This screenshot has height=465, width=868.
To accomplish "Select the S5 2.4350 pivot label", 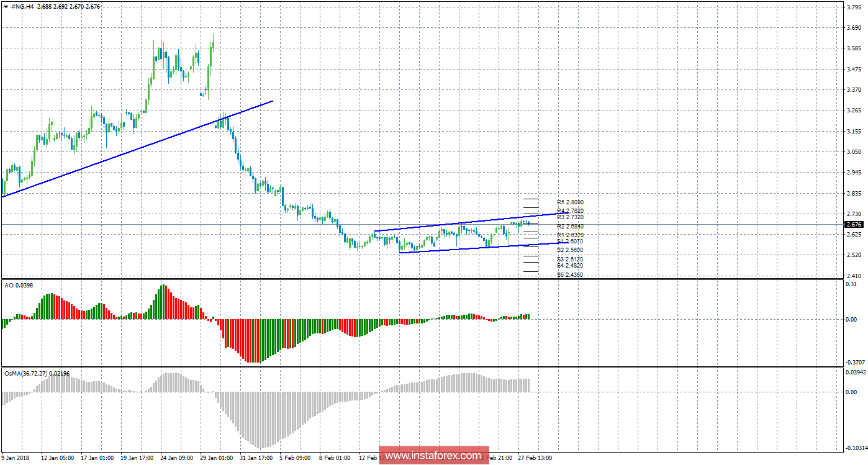I will (x=569, y=274).
